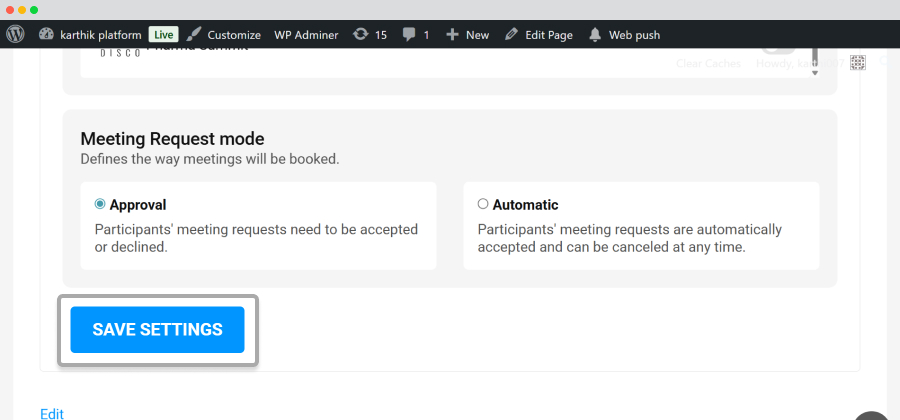
Task: Click the SAVE SETTINGS button
Action: [157, 329]
